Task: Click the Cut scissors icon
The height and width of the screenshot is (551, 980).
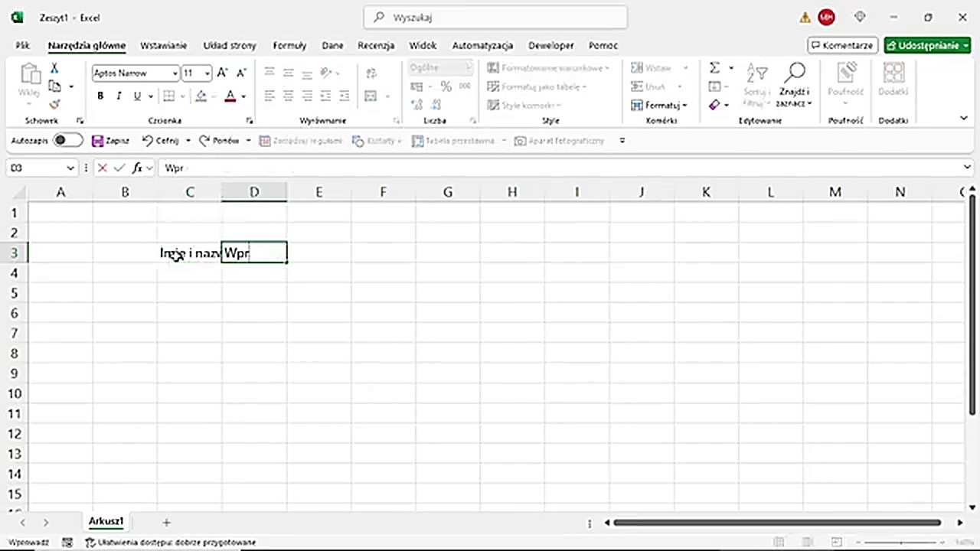Action: pyautogui.click(x=54, y=68)
